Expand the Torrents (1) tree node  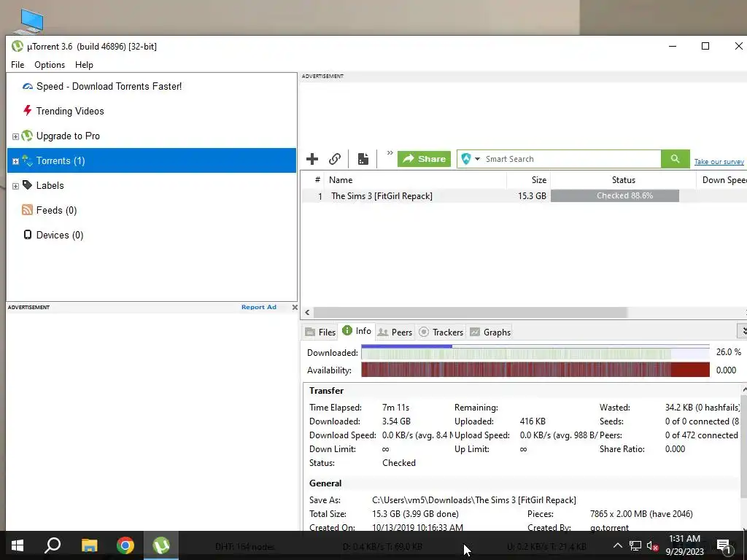tap(15, 161)
